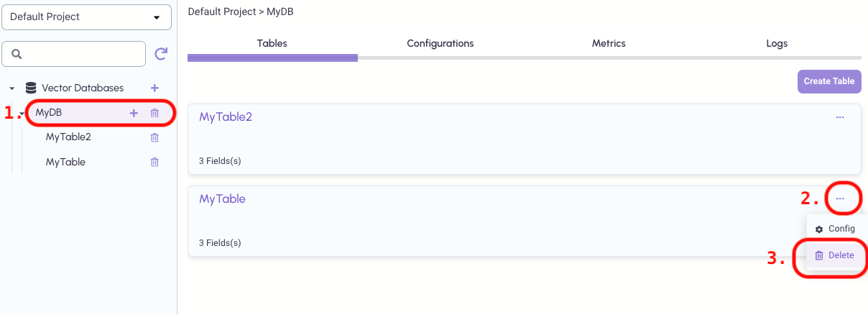This screenshot has width=868, height=315.
Task: Go to the Logs tab
Action: (777, 43)
